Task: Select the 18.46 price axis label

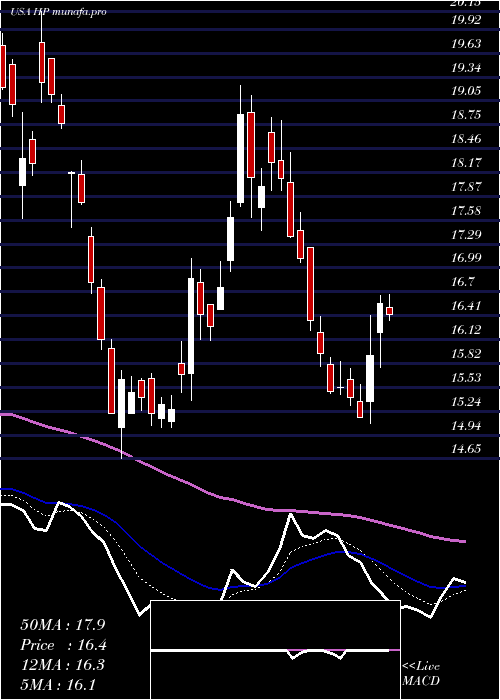Action: [x=467, y=139]
